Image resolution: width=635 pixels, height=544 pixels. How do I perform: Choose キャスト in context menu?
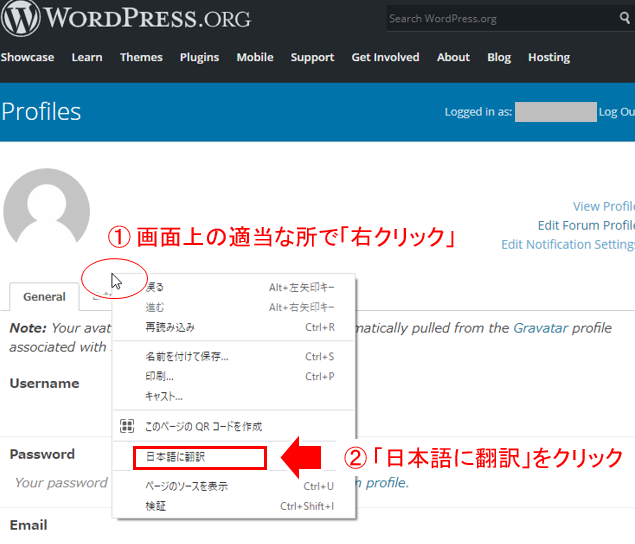tap(234, 396)
